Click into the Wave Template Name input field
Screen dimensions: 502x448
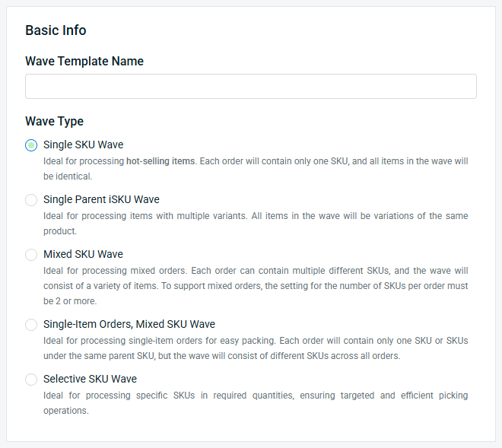tap(251, 87)
